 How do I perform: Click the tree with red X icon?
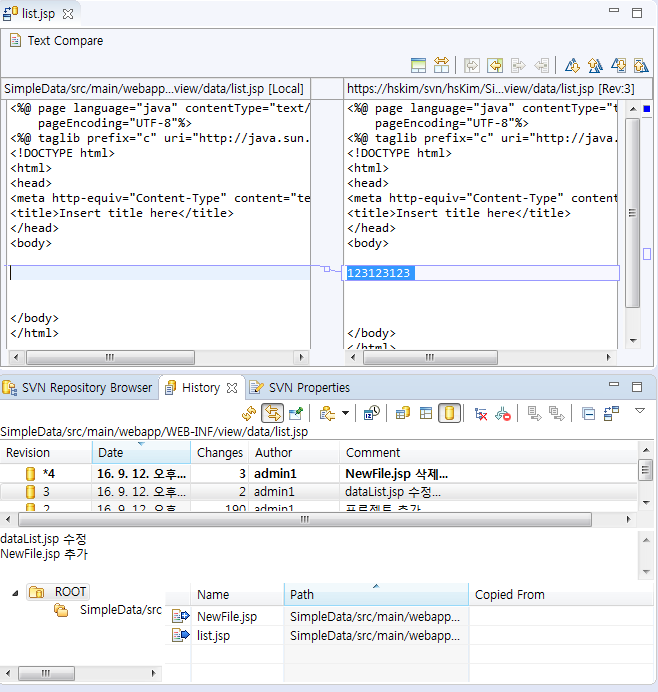tap(481, 414)
